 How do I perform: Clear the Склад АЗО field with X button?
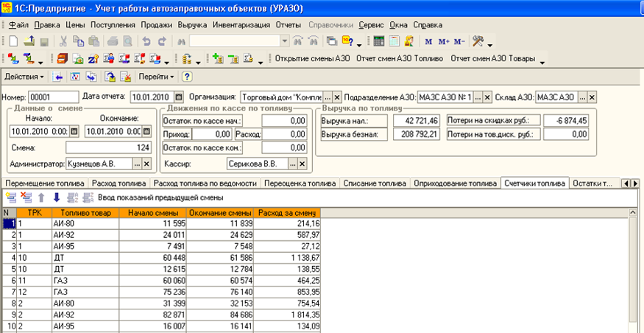coord(592,97)
